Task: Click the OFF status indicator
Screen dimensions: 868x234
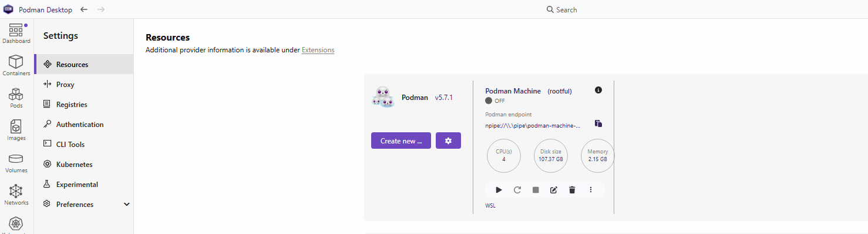Action: point(495,101)
